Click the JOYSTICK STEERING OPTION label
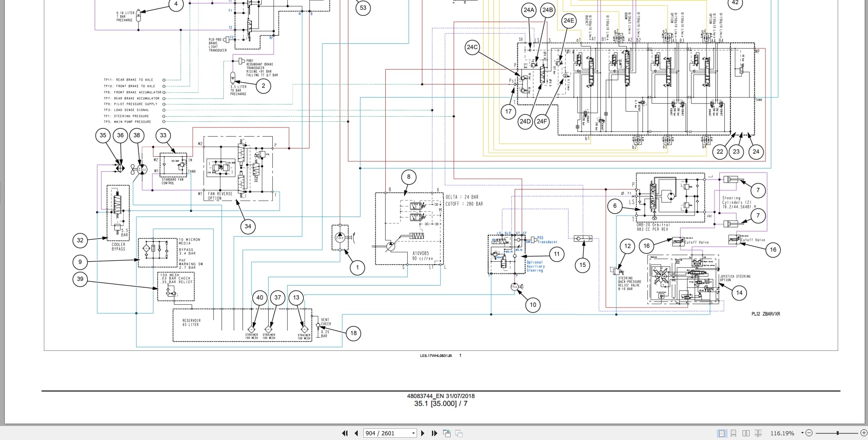 (735, 278)
